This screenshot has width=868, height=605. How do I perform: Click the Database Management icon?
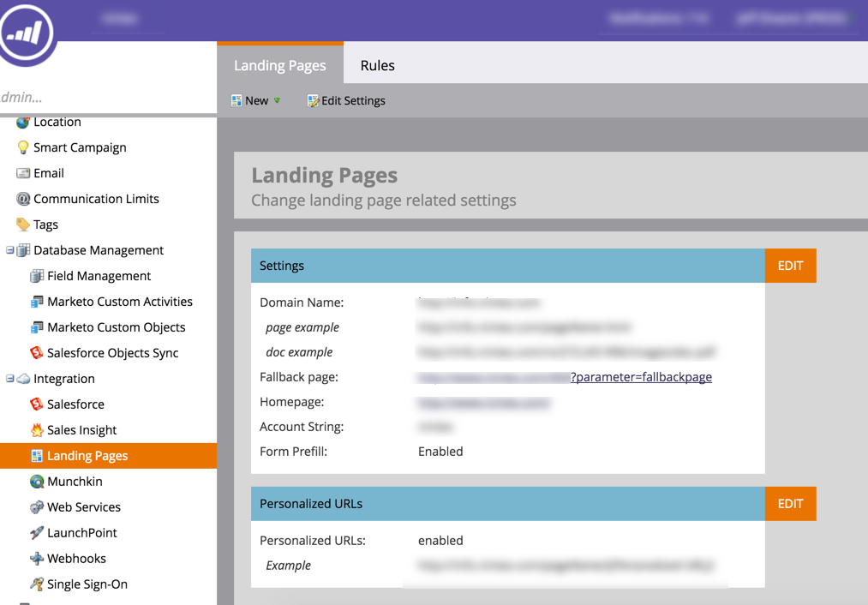click(x=22, y=250)
